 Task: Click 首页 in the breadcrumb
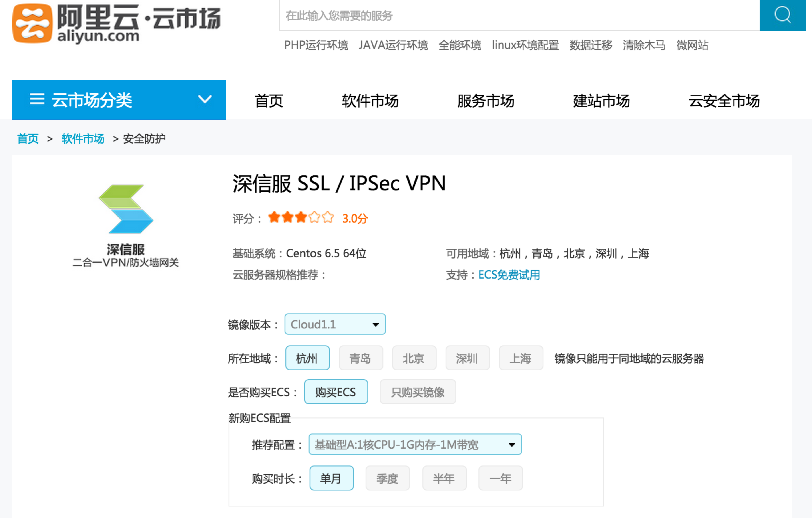[28, 139]
